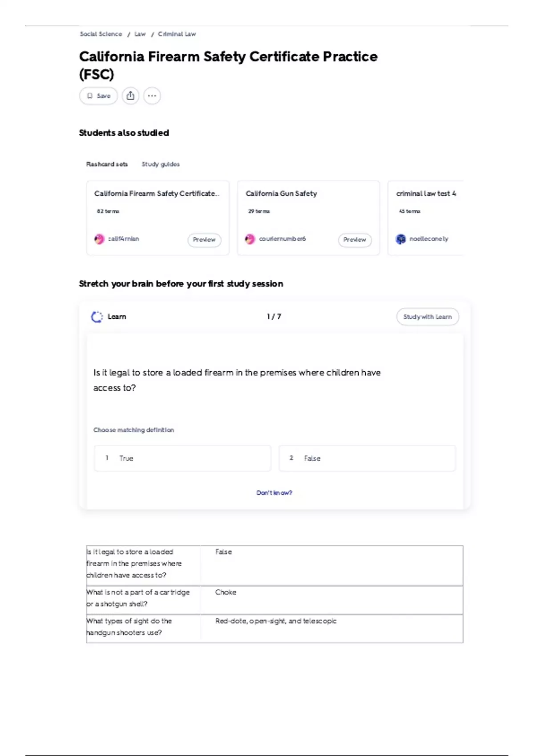534x756 pixels.
Task: Choose False as the answer
Action: click(x=367, y=458)
